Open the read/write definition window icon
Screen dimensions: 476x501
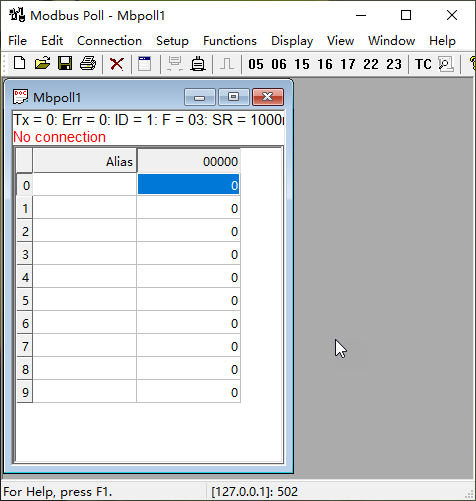[x=145, y=64]
